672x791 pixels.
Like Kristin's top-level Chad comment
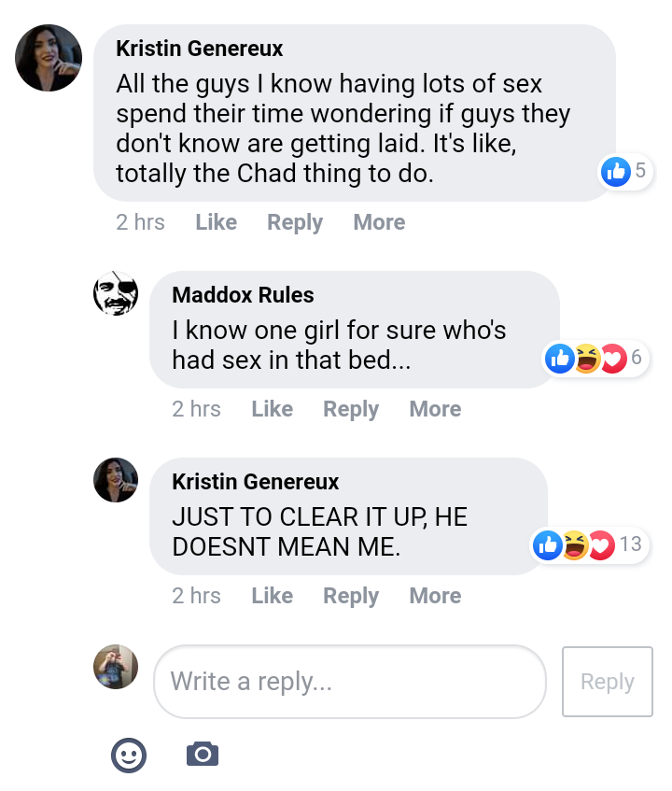coord(216,222)
